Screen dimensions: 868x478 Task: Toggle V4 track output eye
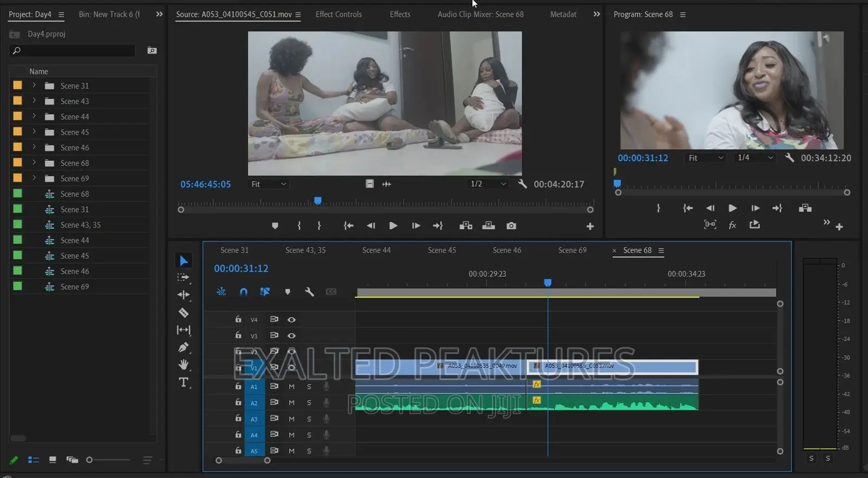[291, 320]
